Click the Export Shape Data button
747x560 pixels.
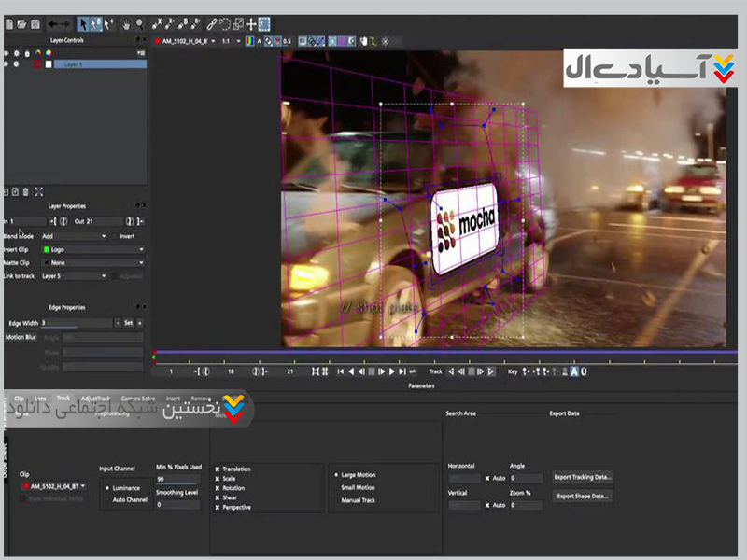pyautogui.click(x=583, y=496)
